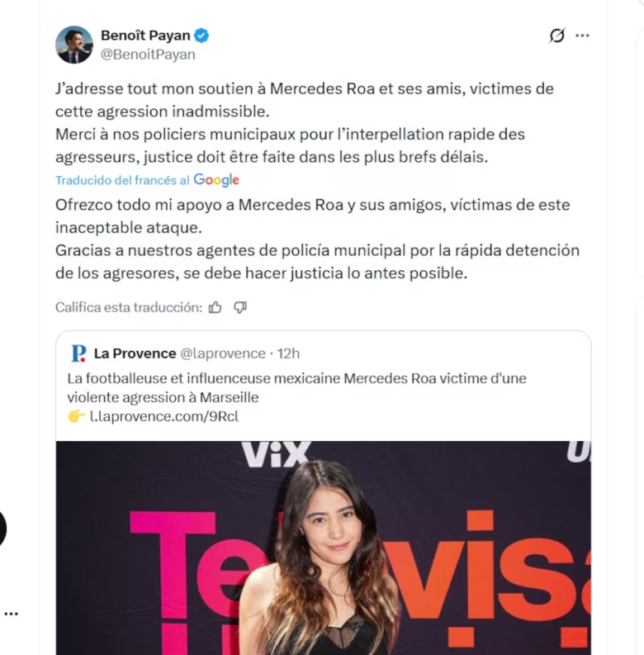This screenshot has width=644, height=655.
Task: Click 'Traducido del francés al' link
Action: click(x=122, y=180)
